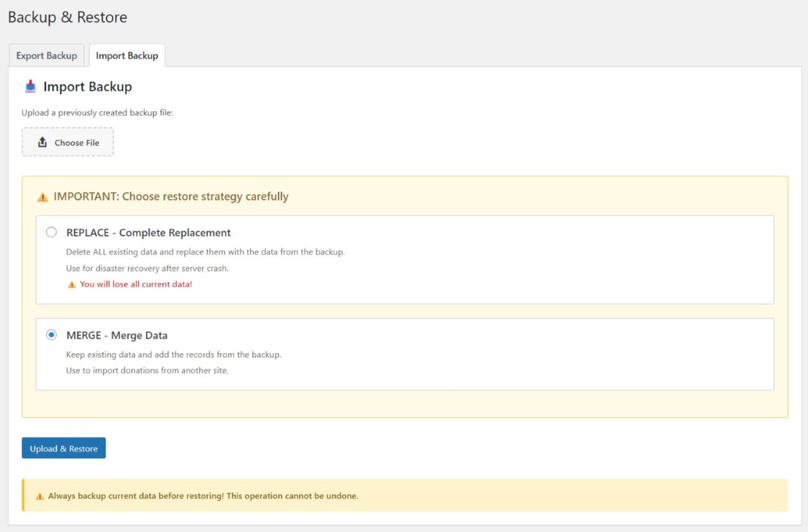
Task: Select the REPLACE - Complete Replacement option
Action: click(52, 231)
